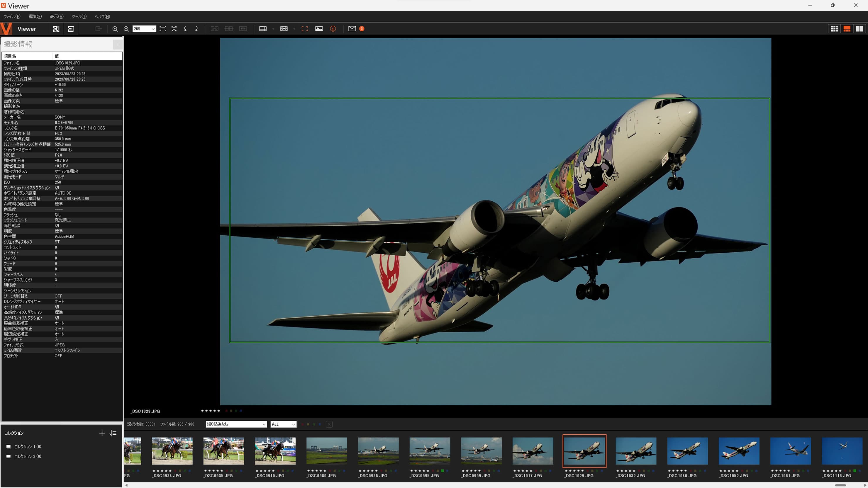868x488 pixels.
Task: Toggle the histogram display icon
Action: pos(319,29)
